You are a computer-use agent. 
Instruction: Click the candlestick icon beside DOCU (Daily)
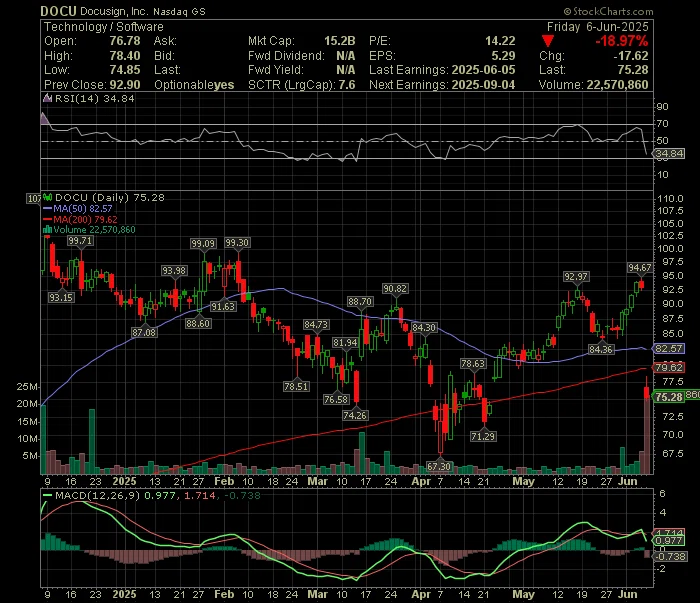pyautogui.click(x=47, y=197)
